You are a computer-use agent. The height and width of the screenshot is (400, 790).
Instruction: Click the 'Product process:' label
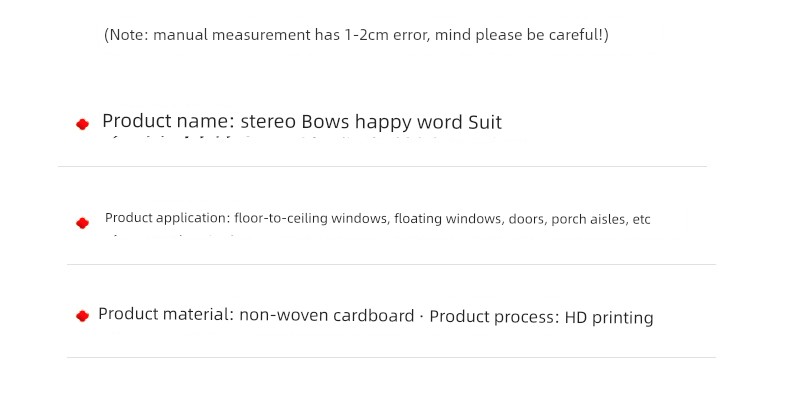point(494,317)
